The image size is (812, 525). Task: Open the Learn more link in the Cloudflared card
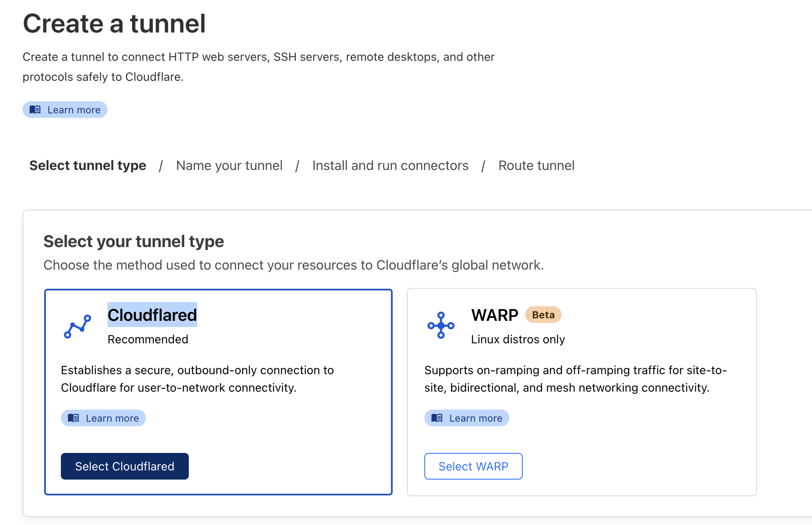point(103,418)
